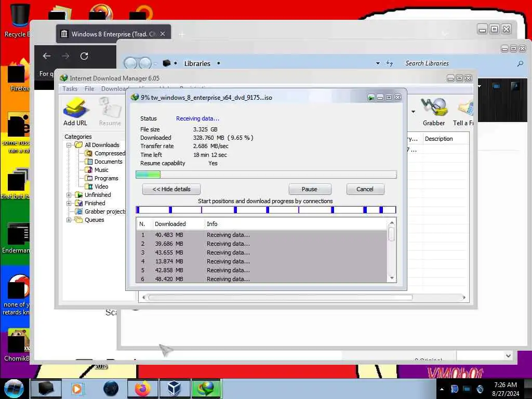This screenshot has height=399, width=532.
Task: Pause the current download
Action: [310, 189]
